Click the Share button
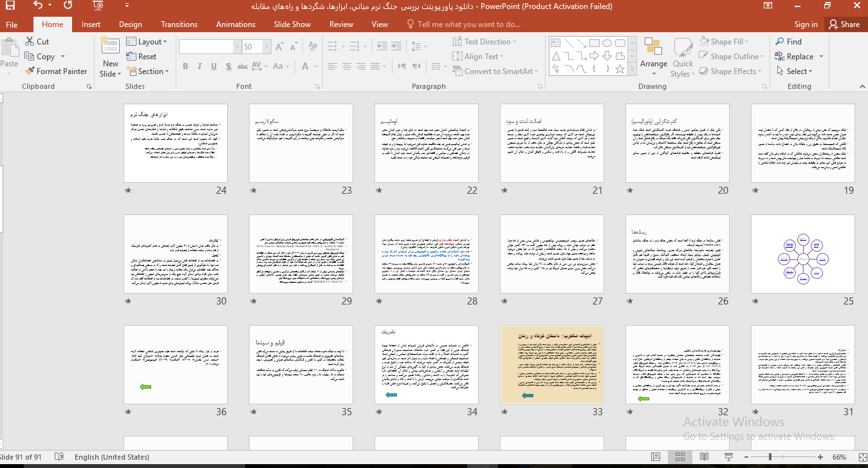This screenshot has width=868, height=468. coord(844,24)
